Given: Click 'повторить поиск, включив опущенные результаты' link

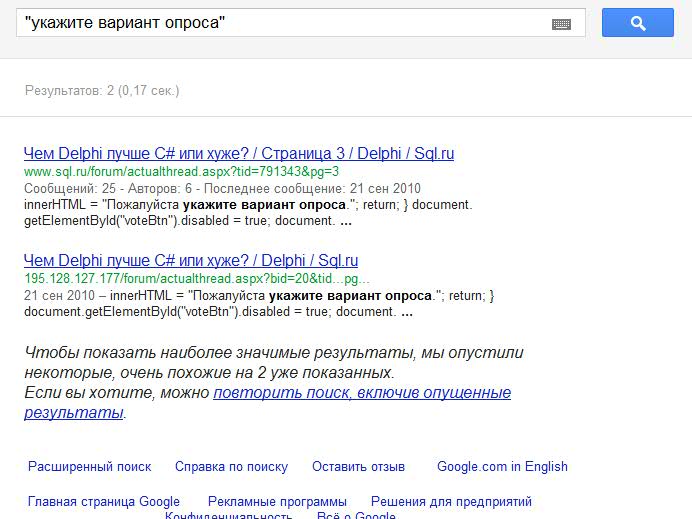Looking at the screenshot, I should click(x=361, y=393).
